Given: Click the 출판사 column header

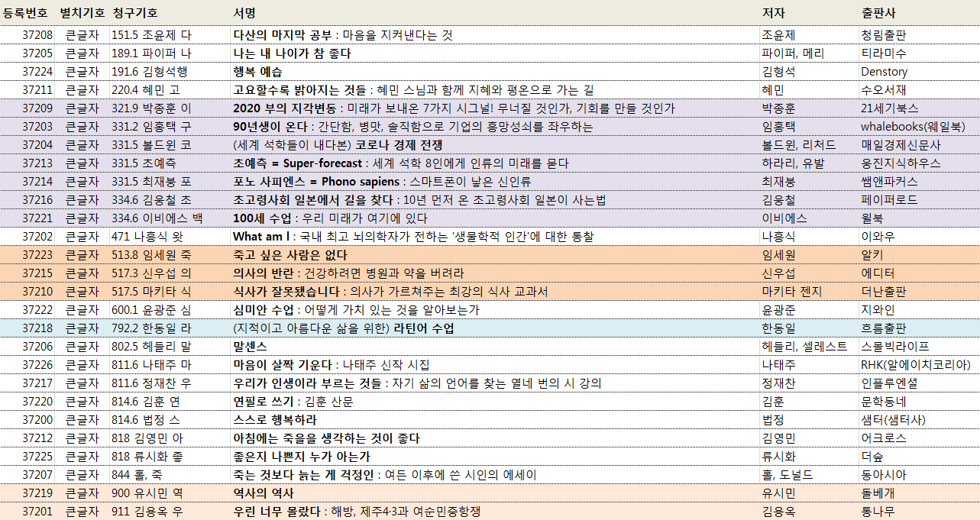Looking at the screenshot, I should point(878,13).
